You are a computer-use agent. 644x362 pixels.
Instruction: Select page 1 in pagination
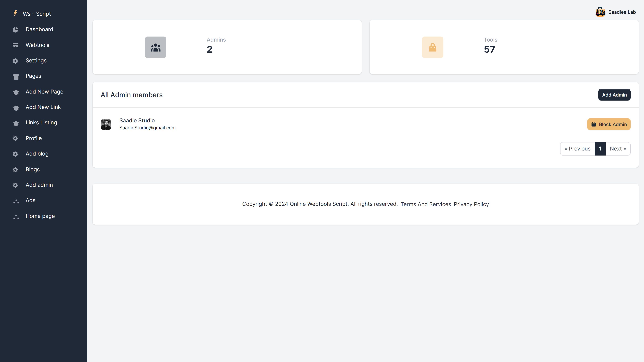click(x=600, y=149)
